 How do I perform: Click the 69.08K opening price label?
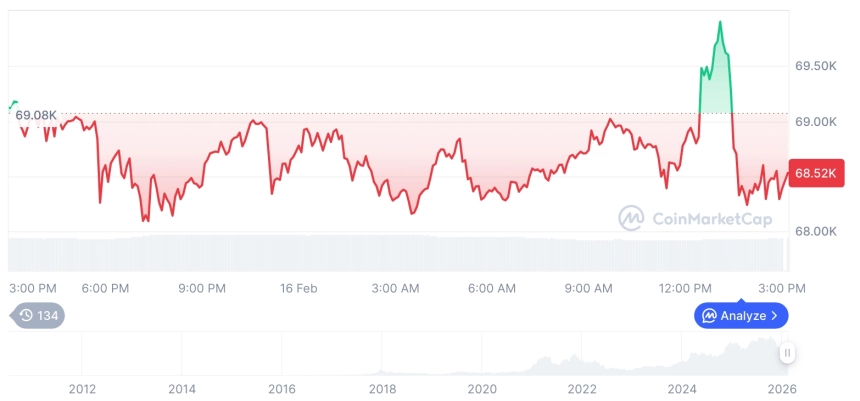tap(36, 115)
